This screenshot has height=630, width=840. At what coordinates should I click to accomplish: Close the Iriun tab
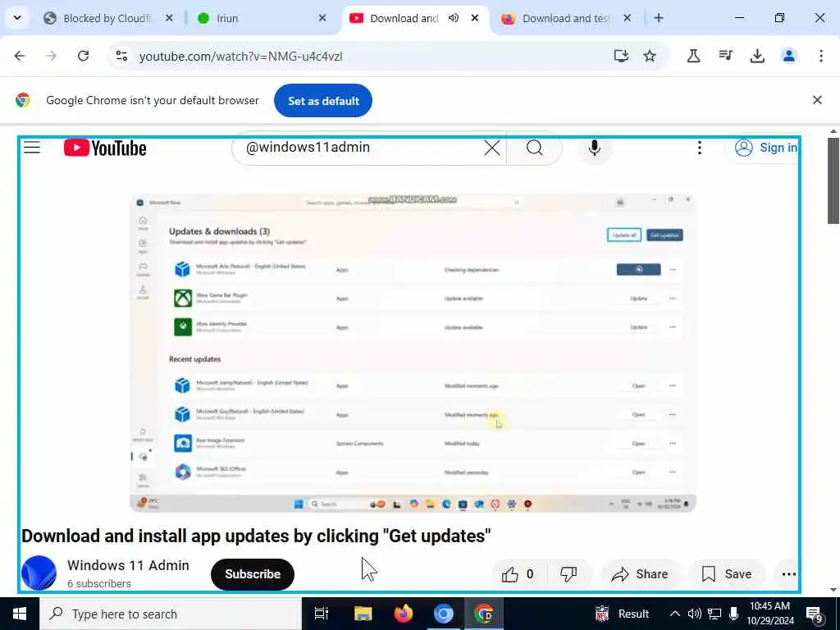(x=322, y=18)
